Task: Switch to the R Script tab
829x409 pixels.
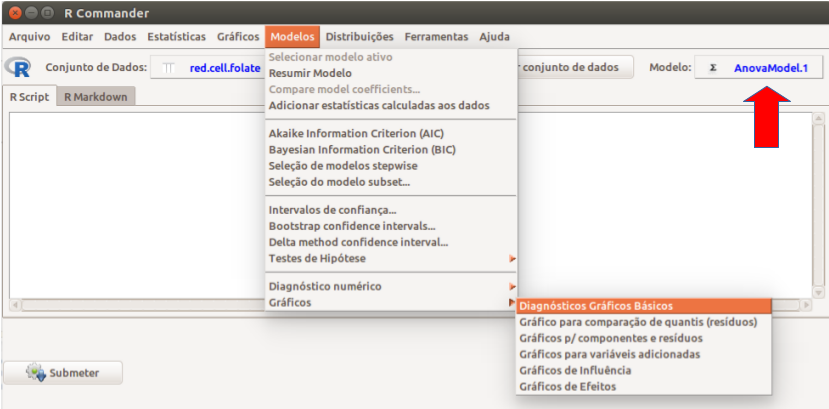Action: pos(30,97)
